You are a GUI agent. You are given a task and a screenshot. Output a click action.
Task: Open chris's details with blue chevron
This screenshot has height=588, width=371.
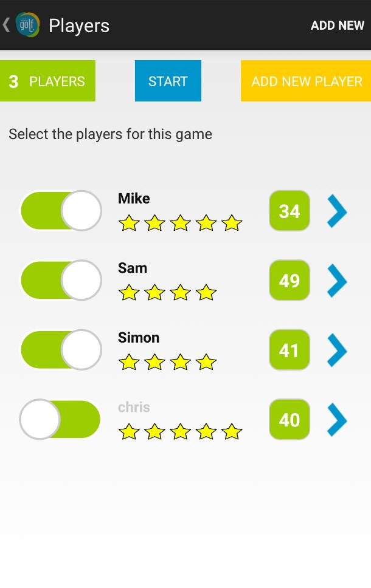pyautogui.click(x=337, y=420)
